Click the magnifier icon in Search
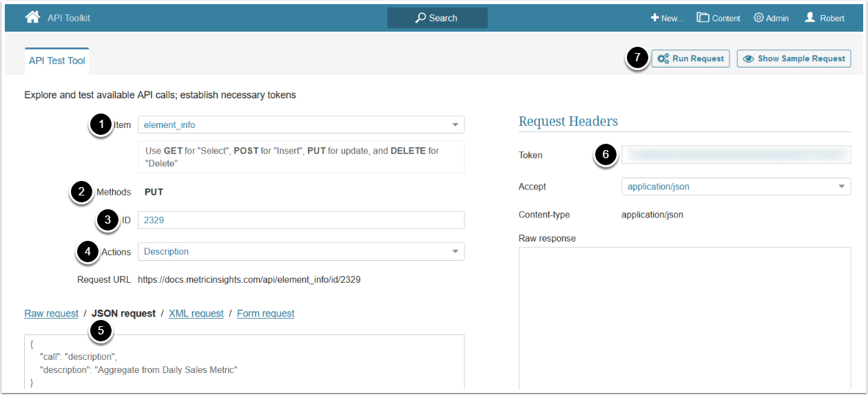868x395 pixels. click(x=420, y=18)
